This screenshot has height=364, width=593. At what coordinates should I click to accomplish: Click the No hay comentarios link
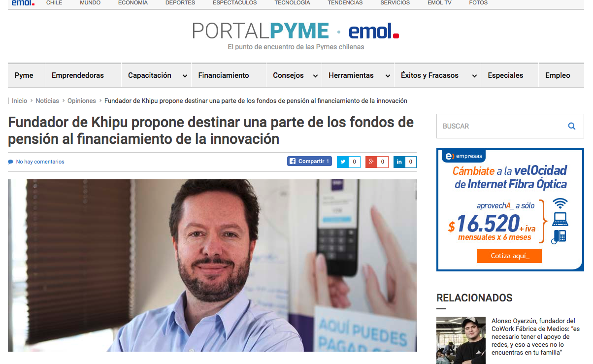tap(40, 162)
